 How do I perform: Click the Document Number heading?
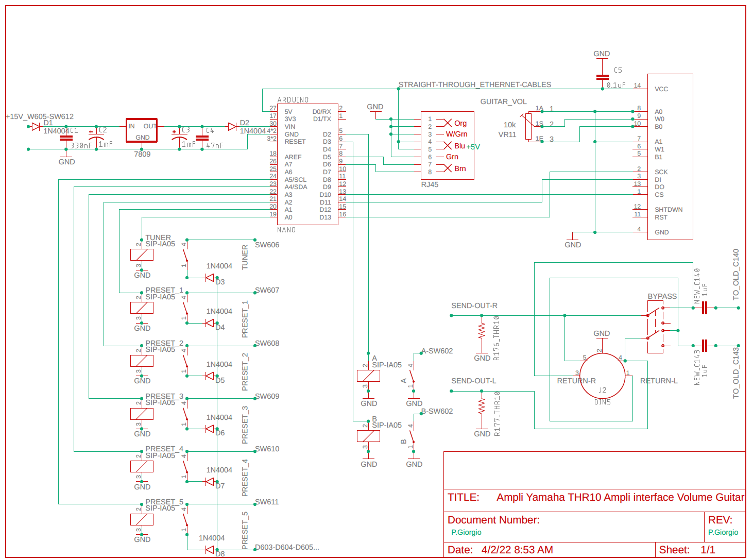(x=493, y=520)
